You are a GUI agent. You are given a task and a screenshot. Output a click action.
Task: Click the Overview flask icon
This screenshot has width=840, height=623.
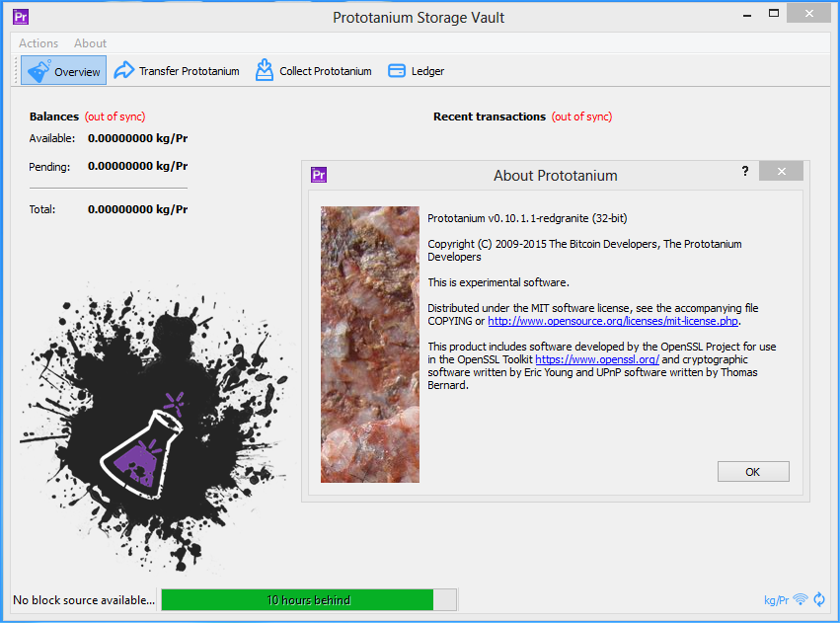pos(38,71)
